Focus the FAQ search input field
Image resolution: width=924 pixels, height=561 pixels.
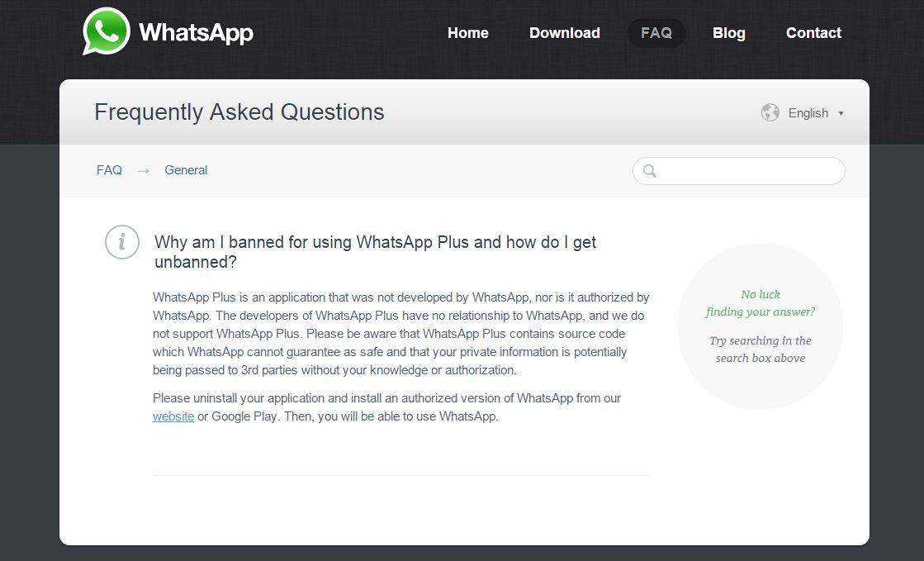click(739, 170)
